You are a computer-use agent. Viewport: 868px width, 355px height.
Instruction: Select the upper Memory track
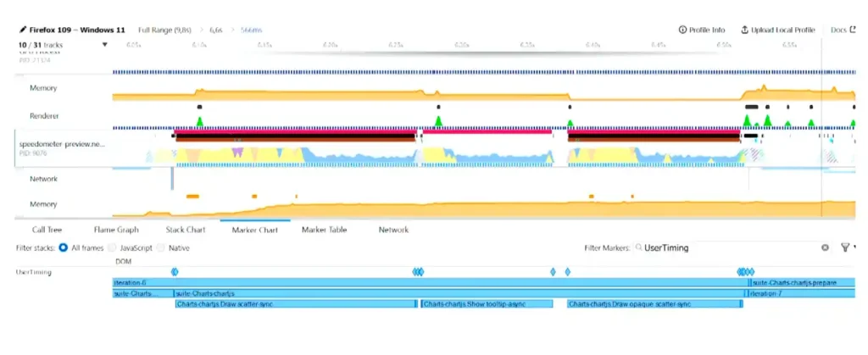coord(43,88)
